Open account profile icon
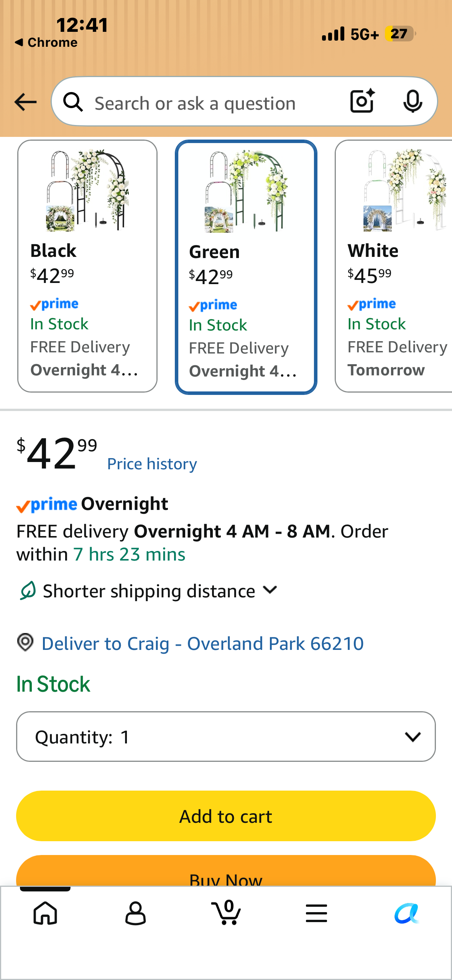Screen dimensions: 452x980 pos(135,913)
